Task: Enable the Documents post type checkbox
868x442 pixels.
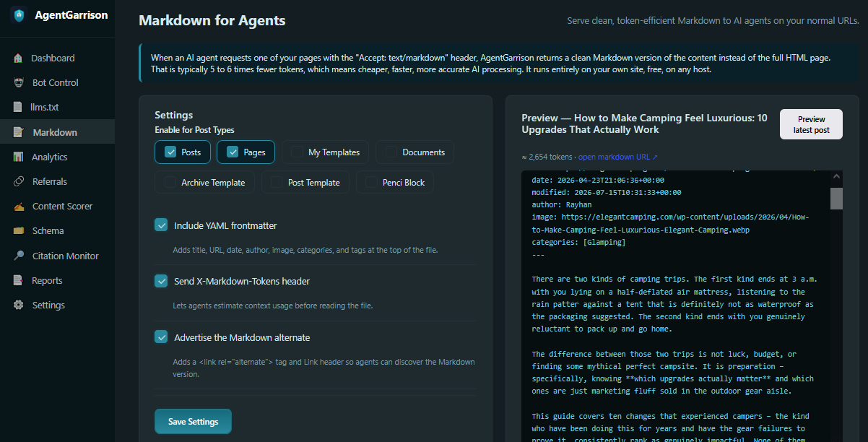Action: click(x=391, y=152)
